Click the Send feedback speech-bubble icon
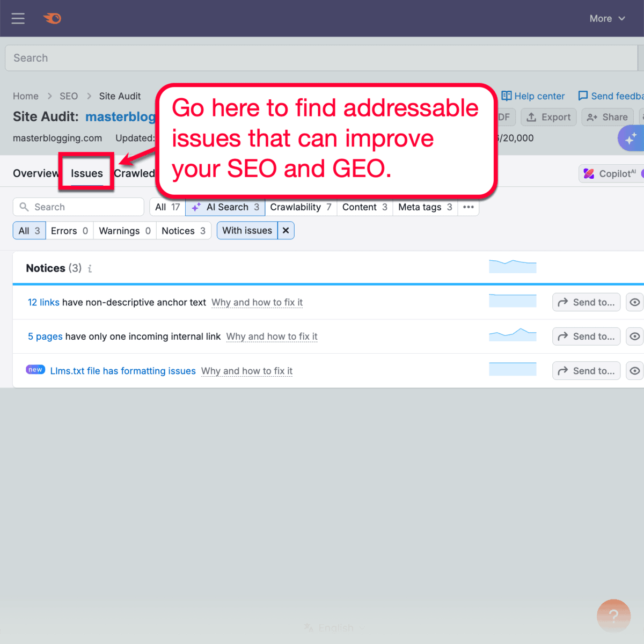 (x=583, y=96)
